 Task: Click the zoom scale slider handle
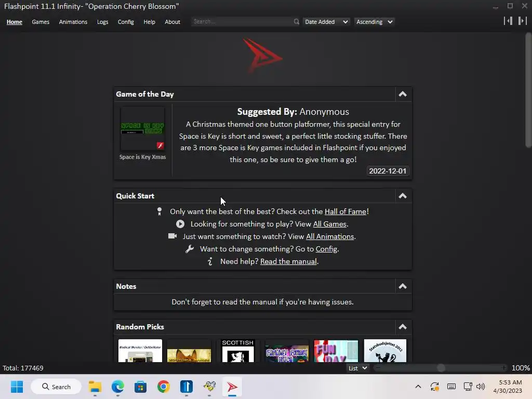pyautogui.click(x=441, y=368)
